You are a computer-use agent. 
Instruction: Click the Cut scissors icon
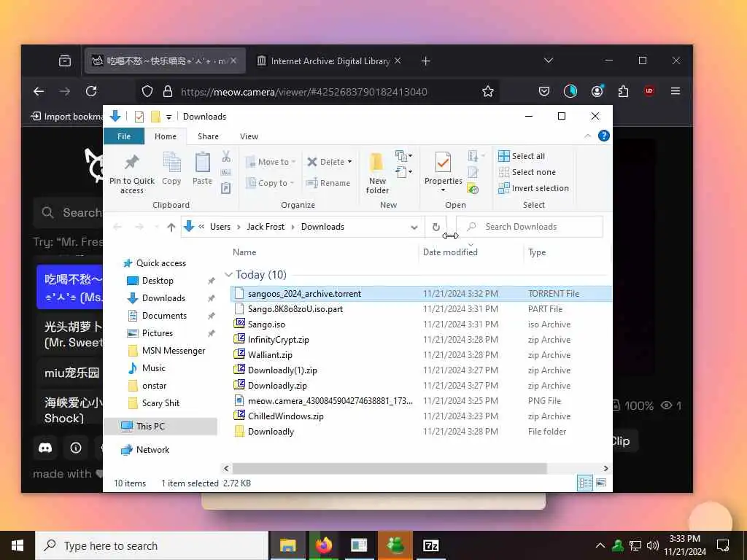pyautogui.click(x=226, y=156)
